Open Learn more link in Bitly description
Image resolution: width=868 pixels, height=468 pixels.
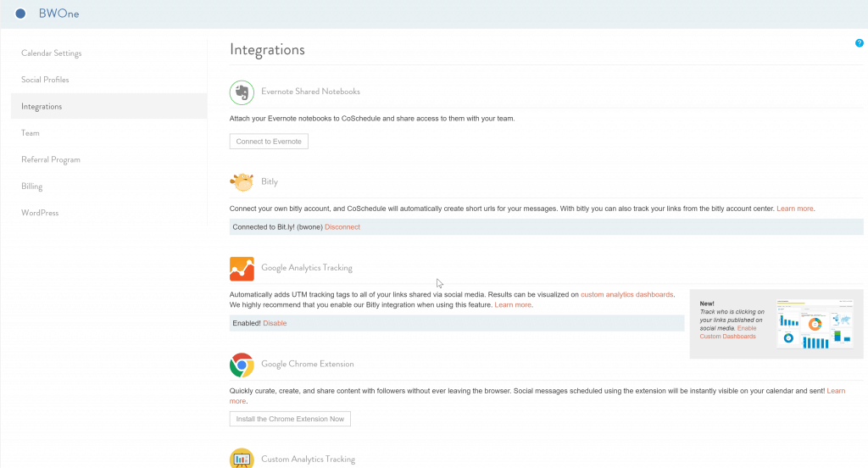[x=795, y=209]
